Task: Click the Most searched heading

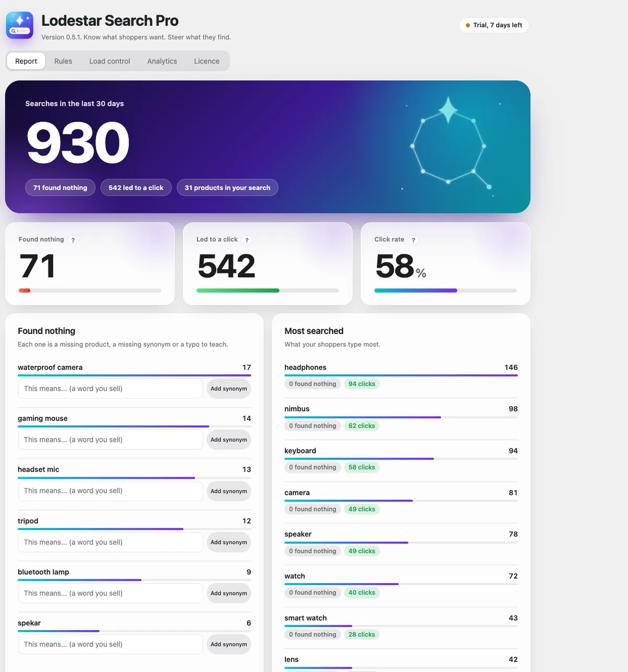Action: (x=314, y=331)
